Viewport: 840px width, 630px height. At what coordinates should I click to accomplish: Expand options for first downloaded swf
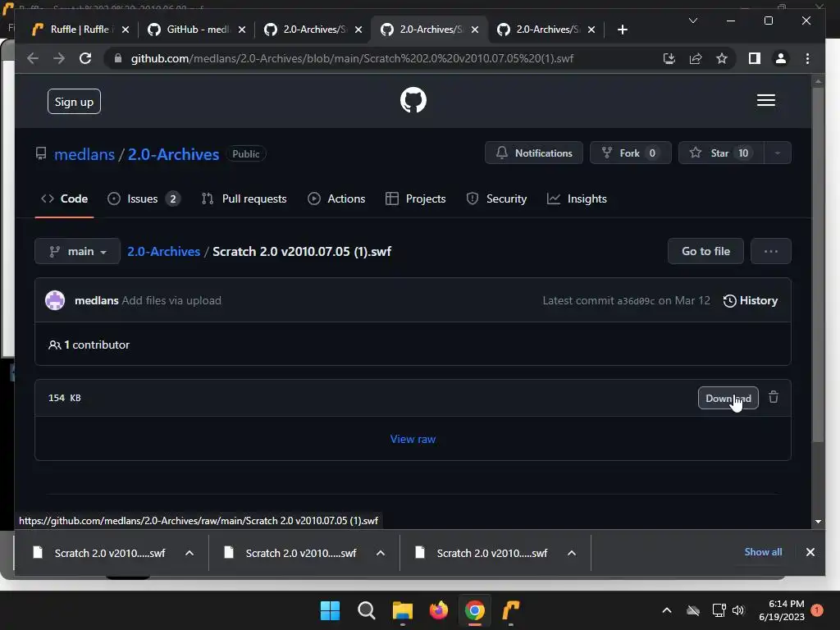(189, 553)
